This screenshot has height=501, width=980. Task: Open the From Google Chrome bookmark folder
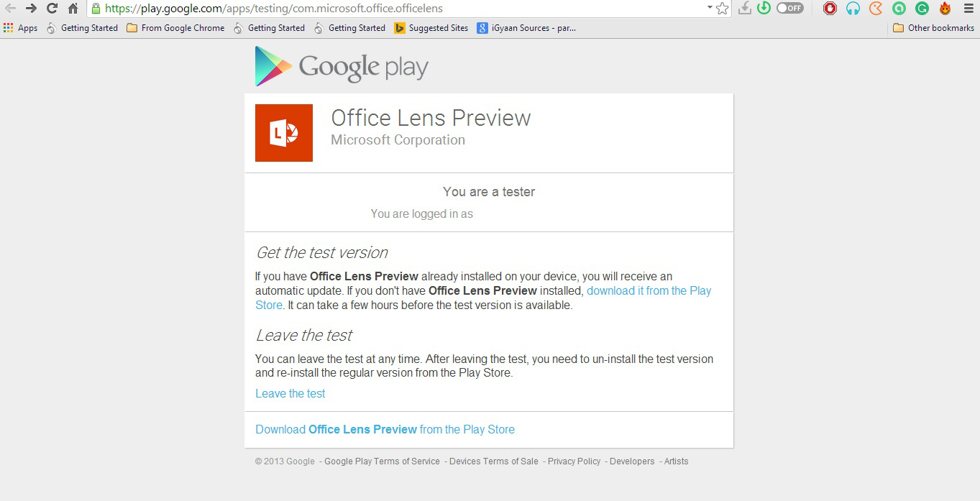click(175, 28)
